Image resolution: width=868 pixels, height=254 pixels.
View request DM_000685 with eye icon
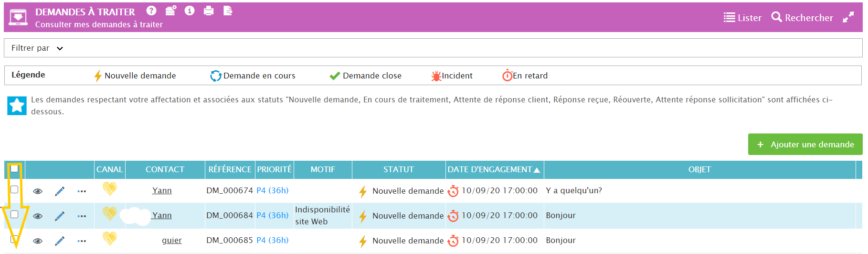(38, 241)
